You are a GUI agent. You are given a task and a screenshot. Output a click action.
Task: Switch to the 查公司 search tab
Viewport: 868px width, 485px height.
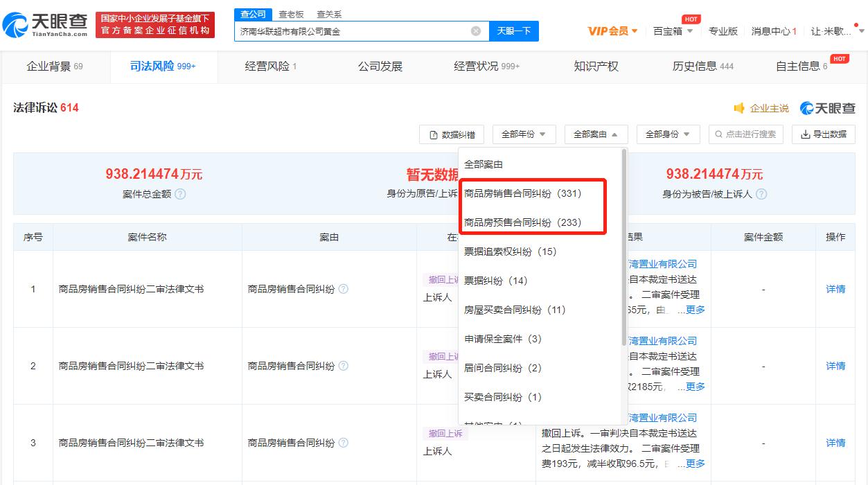pos(253,14)
